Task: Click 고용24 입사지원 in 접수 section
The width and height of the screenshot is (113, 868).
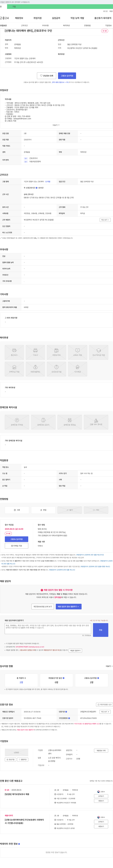Action: tap(17, 539)
